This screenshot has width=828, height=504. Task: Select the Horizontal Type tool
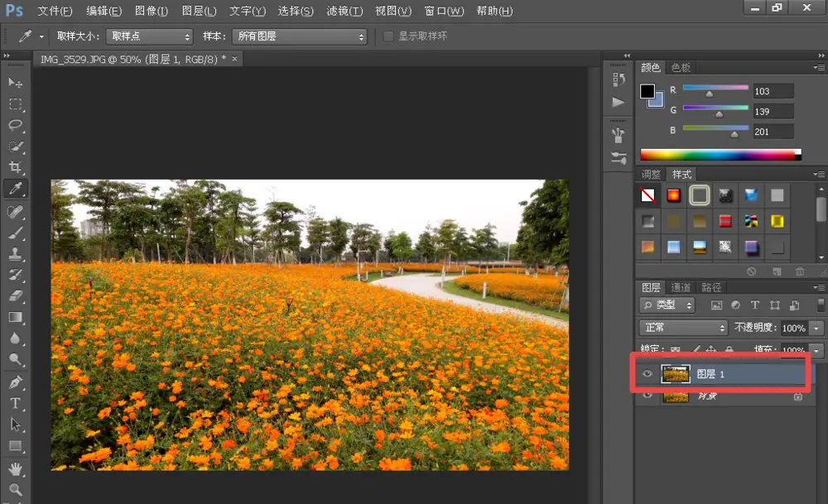tap(16, 403)
